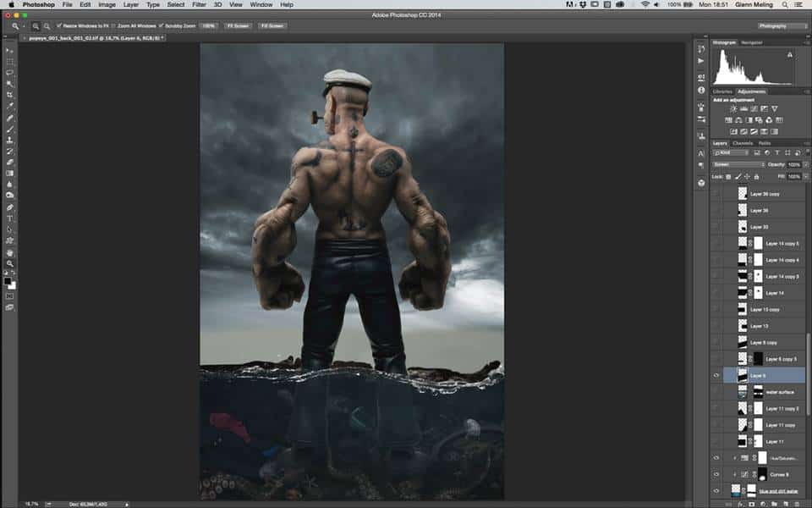Open the Screen blend mode dropdown
This screenshot has width=812, height=508.
tap(738, 164)
